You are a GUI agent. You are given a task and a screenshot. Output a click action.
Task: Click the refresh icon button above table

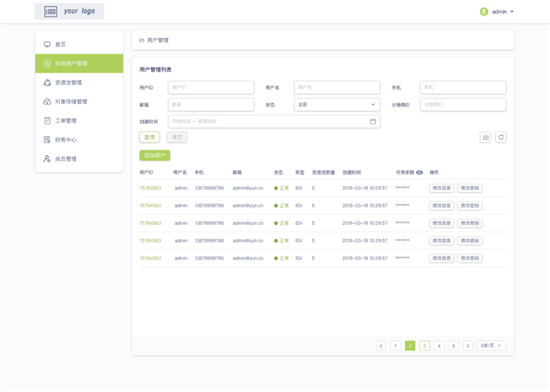tap(501, 137)
